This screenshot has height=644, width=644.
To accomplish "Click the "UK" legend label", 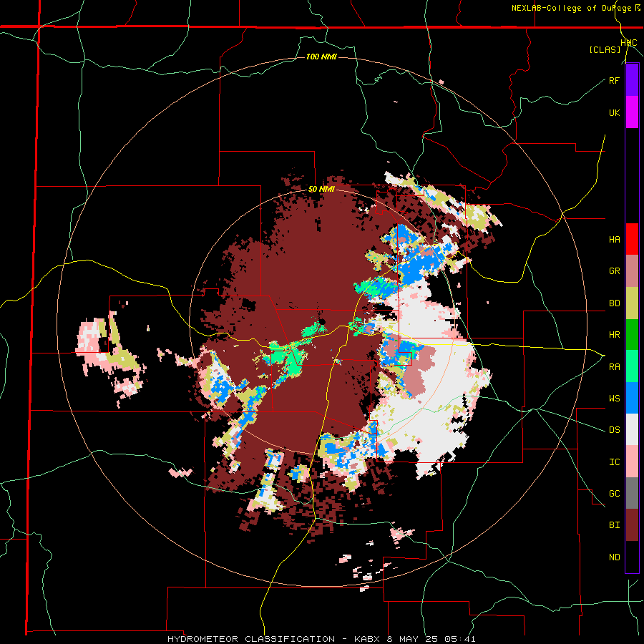I will coord(614,112).
